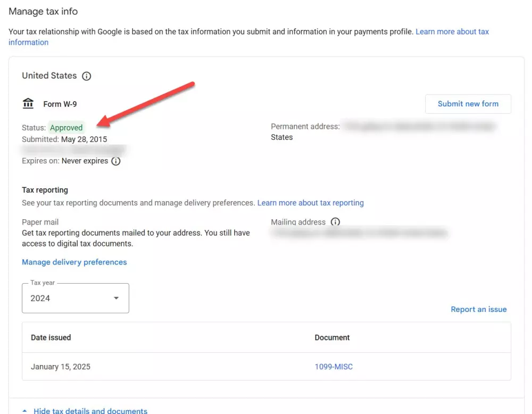Click the Report an issue link
Image resolution: width=532 pixels, height=414 pixels.
tap(479, 309)
